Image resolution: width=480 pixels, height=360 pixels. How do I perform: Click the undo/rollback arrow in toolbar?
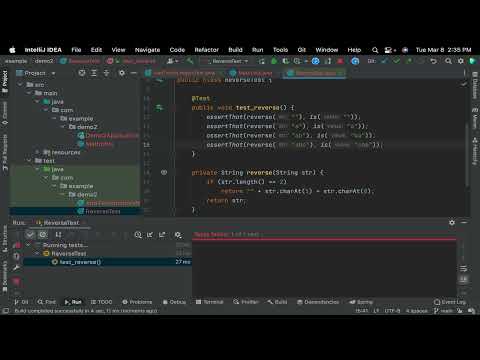click(433, 61)
